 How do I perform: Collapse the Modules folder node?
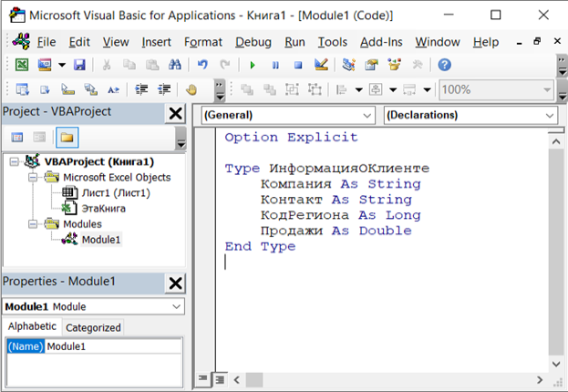(33, 224)
